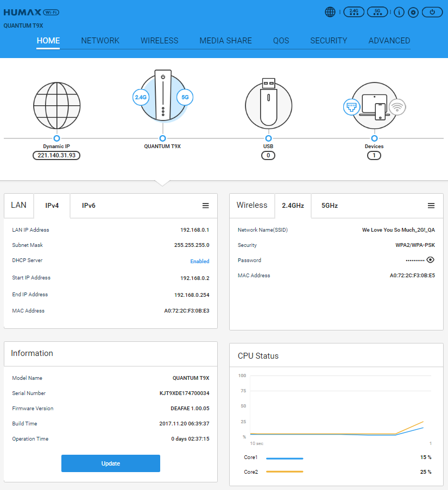
Task: Click the Core2 25 % reading
Action: click(426, 472)
